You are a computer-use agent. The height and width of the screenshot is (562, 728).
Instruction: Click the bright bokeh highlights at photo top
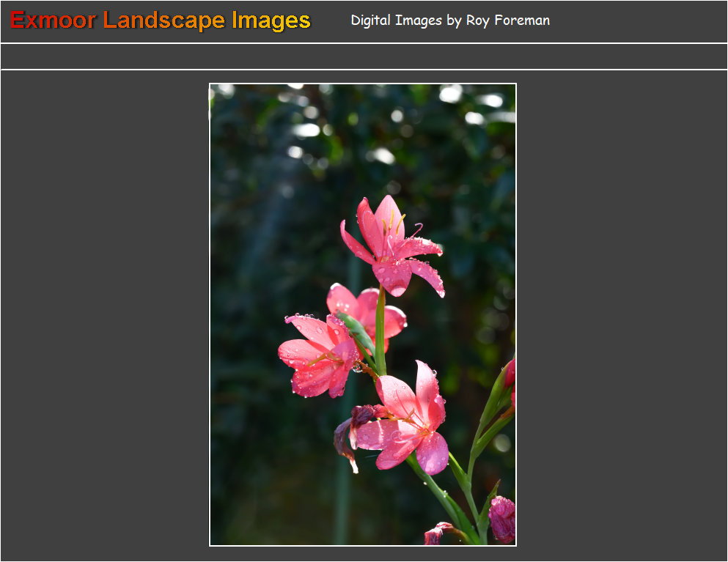pyautogui.click(x=450, y=94)
